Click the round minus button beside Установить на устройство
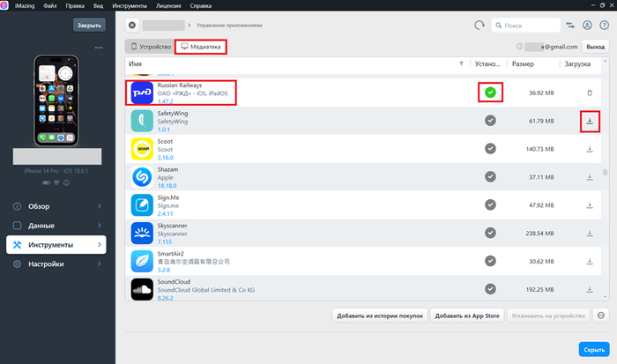Screen dimensions: 617x364 [601, 316]
